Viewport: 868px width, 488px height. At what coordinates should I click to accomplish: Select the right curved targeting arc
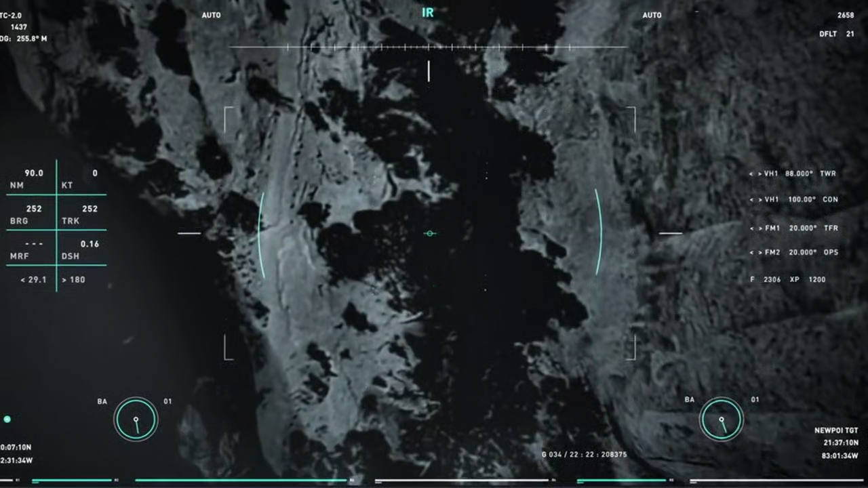(598, 232)
